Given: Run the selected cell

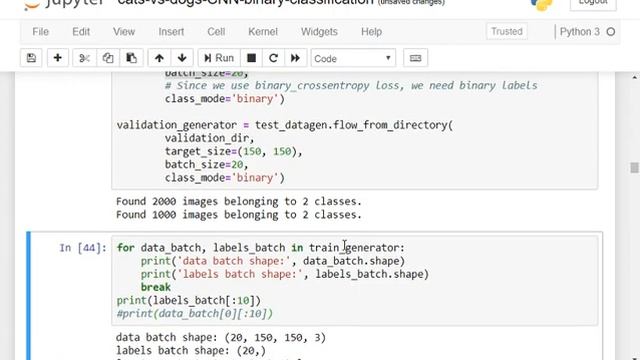Looking at the screenshot, I should 219,58.
